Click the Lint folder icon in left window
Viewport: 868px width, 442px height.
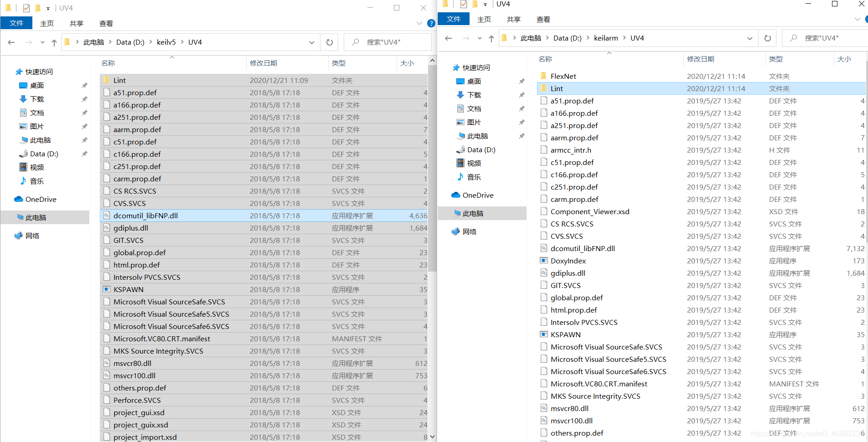107,80
